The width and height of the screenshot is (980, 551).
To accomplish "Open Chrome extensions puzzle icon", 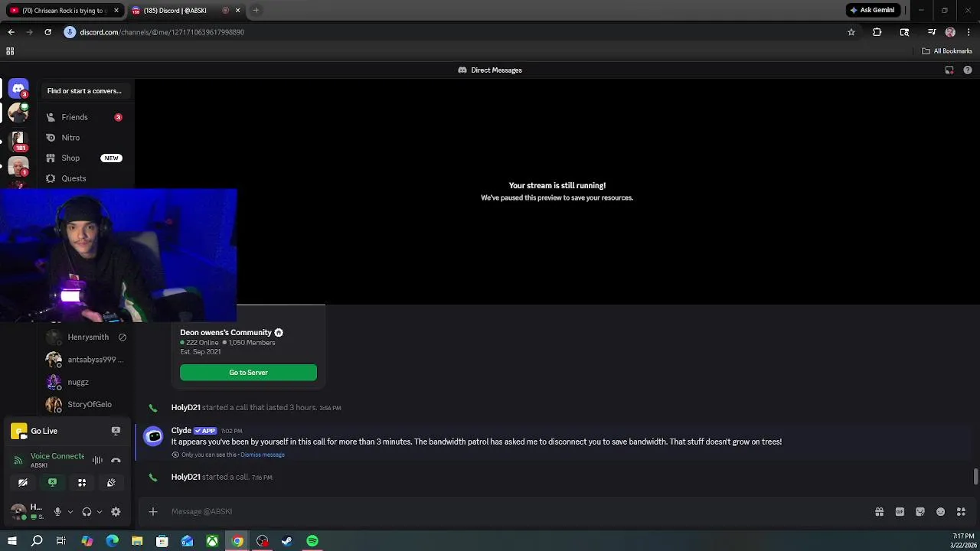I will tap(877, 32).
